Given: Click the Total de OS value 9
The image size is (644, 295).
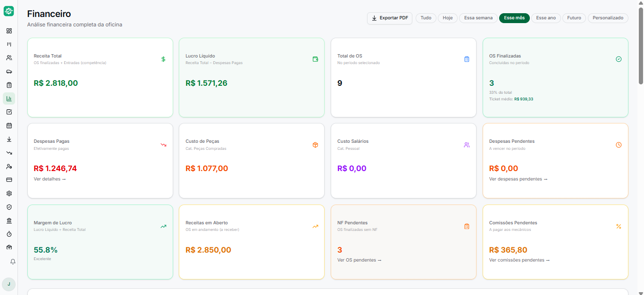Looking at the screenshot, I should click(x=340, y=83).
